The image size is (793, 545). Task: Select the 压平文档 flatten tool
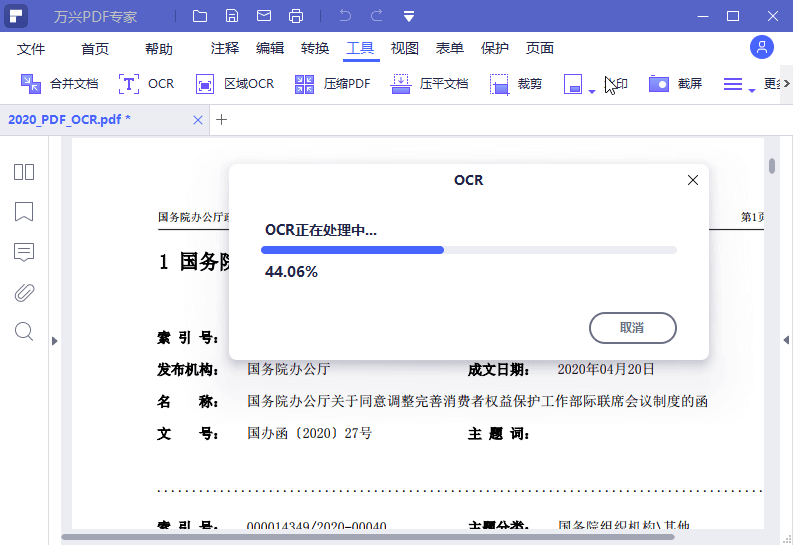tap(401, 84)
